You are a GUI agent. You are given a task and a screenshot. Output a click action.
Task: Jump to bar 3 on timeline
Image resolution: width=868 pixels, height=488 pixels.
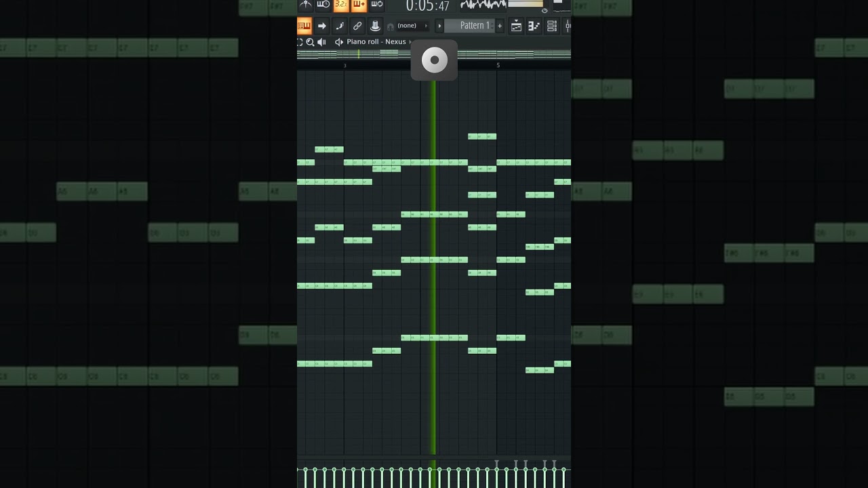[x=344, y=65]
